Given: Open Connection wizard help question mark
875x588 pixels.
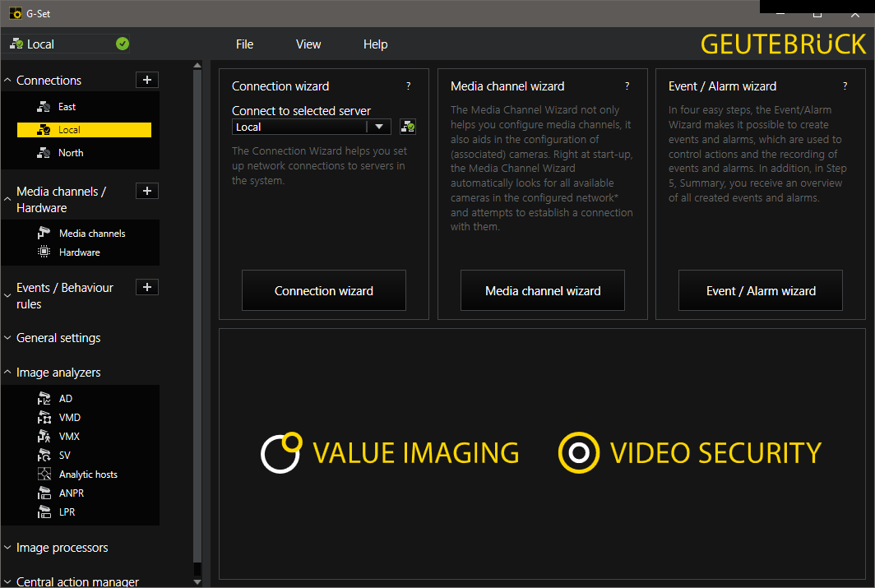Looking at the screenshot, I should tap(409, 86).
